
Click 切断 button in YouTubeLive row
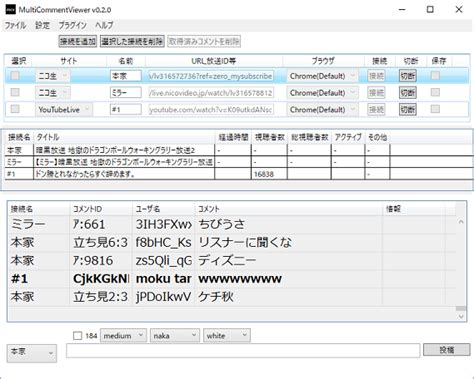pyautogui.click(x=408, y=109)
